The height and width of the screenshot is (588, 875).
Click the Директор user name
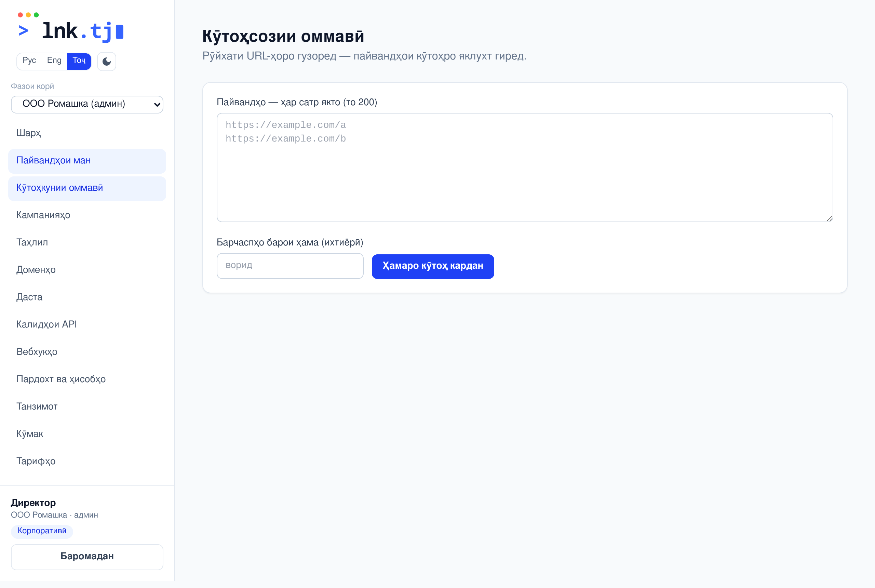(x=33, y=503)
